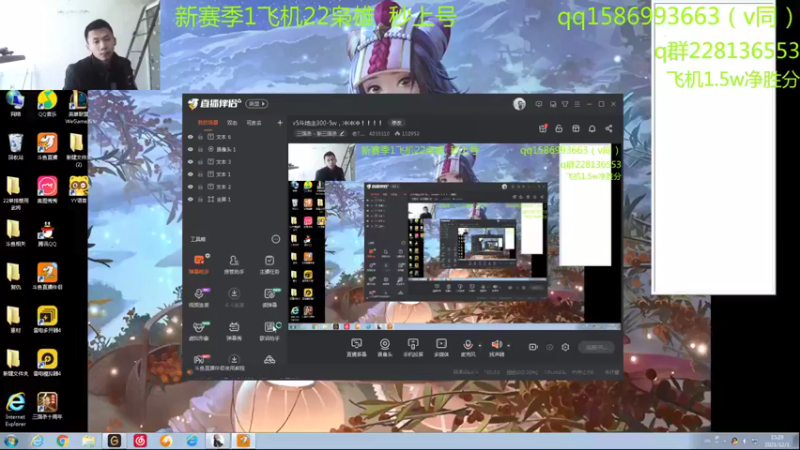Screen dimensions: 800x450
Task: Open the user avatar in title bar
Action: tap(519, 104)
